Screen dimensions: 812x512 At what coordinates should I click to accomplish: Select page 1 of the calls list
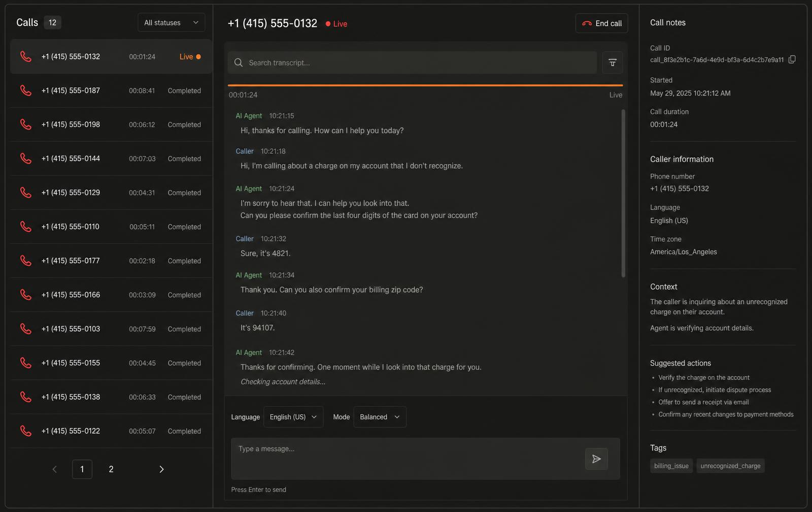click(82, 469)
